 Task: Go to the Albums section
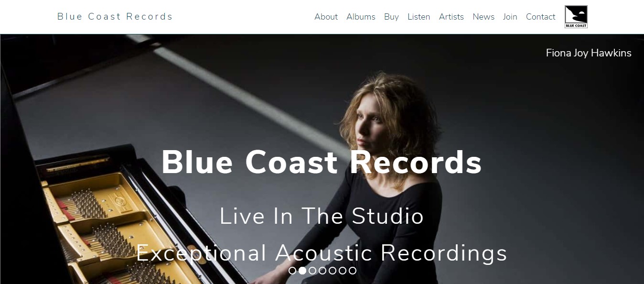(x=361, y=17)
